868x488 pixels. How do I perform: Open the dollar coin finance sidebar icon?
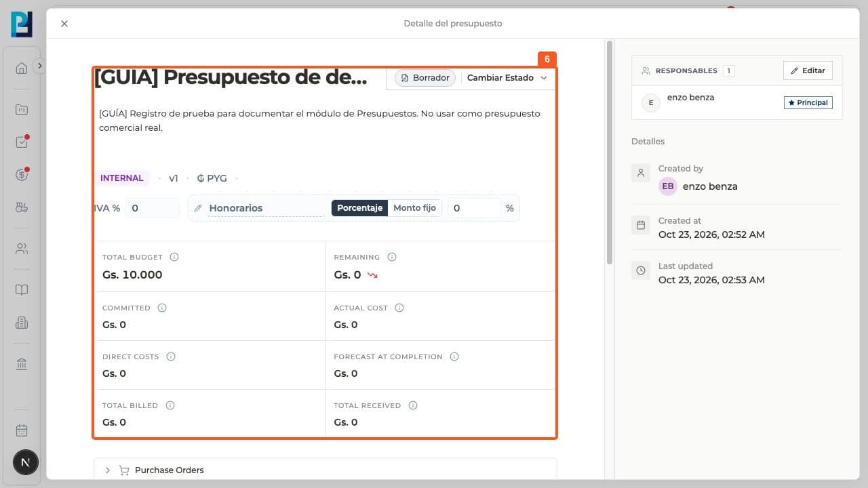[x=22, y=175]
